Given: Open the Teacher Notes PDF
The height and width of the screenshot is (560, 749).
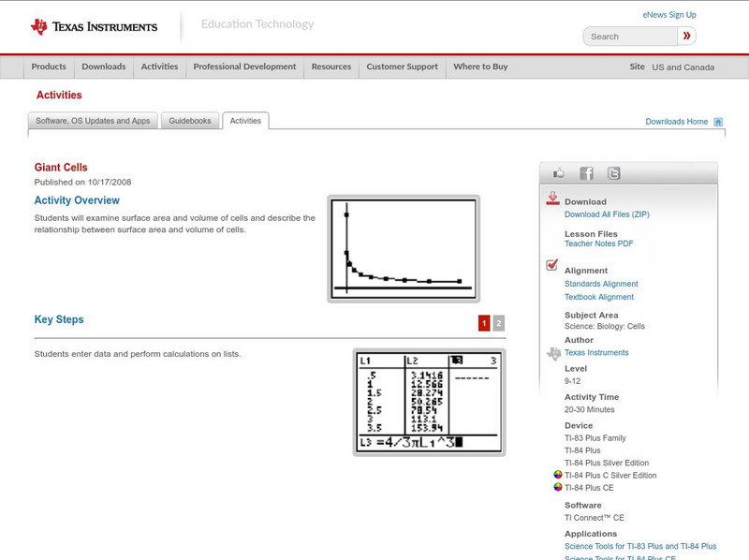Looking at the screenshot, I should 598,243.
